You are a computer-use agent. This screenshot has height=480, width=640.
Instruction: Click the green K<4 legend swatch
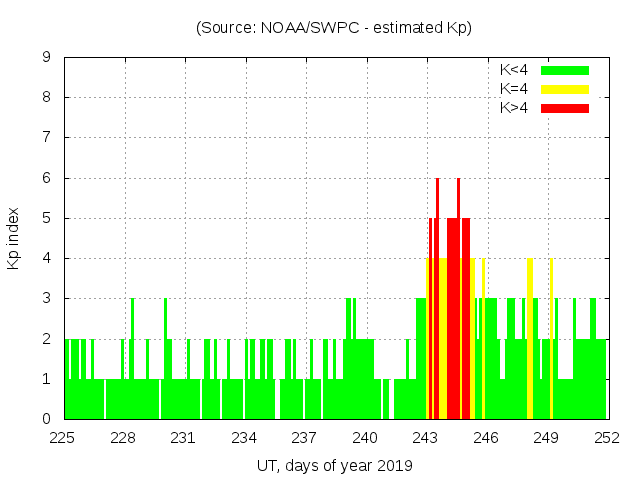tap(565, 70)
